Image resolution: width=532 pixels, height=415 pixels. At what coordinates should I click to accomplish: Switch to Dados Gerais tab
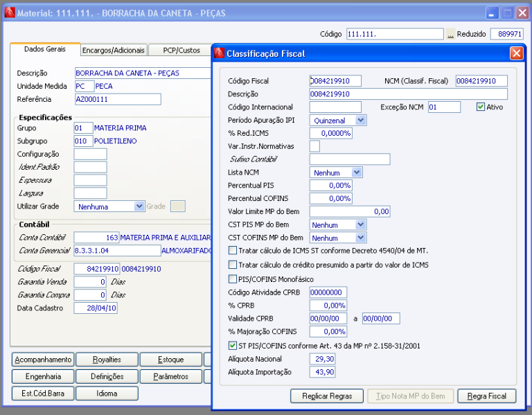tap(45, 49)
